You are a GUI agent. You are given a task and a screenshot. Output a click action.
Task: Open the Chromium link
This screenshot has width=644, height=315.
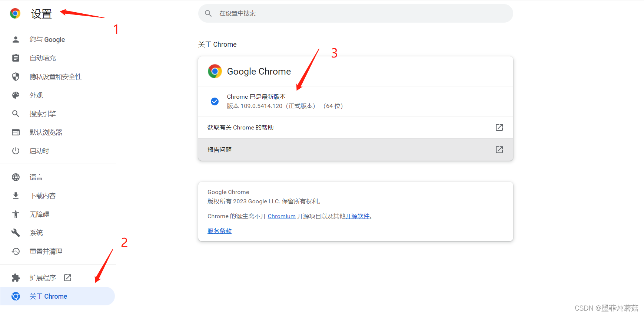click(282, 216)
